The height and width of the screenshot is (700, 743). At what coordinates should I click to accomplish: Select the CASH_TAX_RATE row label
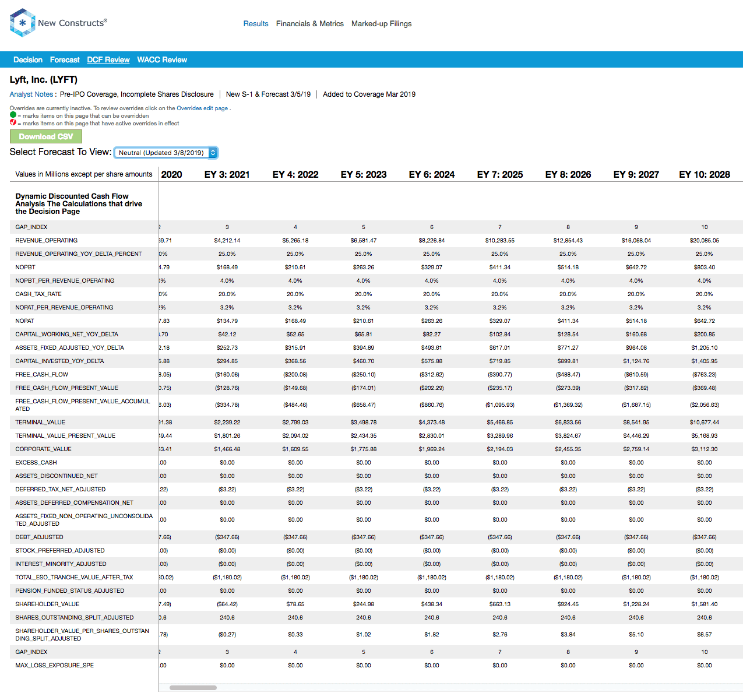[x=38, y=294]
